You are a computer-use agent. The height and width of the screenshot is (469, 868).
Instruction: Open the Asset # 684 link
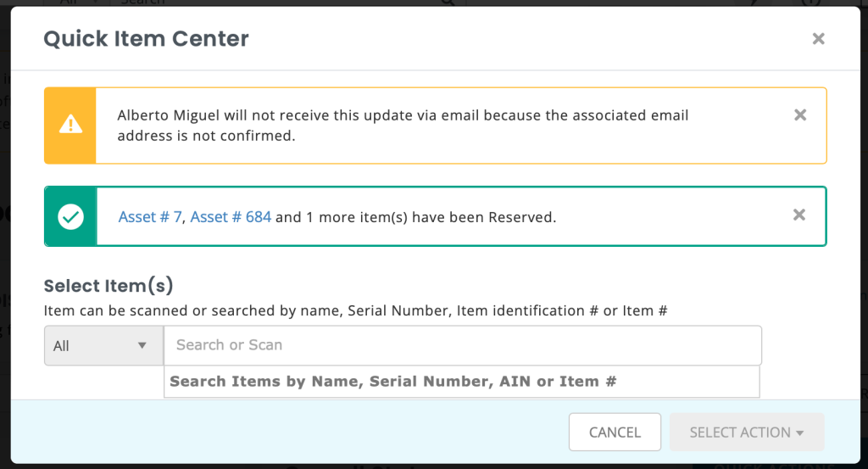pyautogui.click(x=231, y=217)
